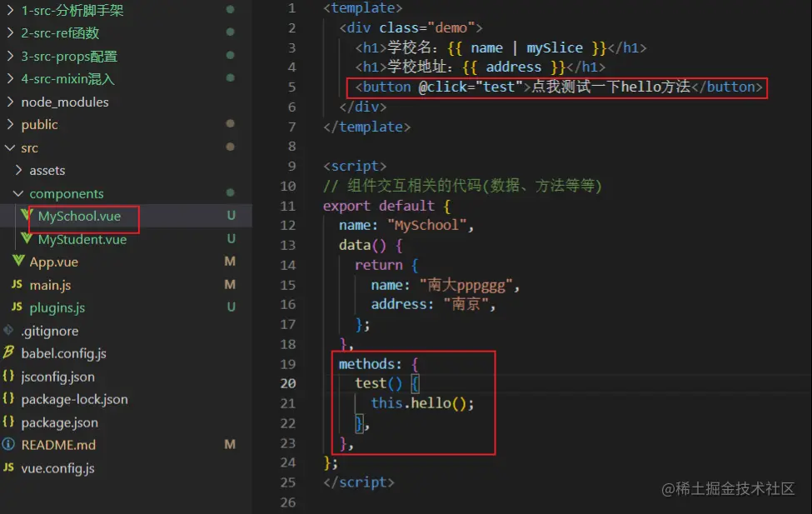812x514 pixels.
Task: Open README.md file
Action: (58, 445)
